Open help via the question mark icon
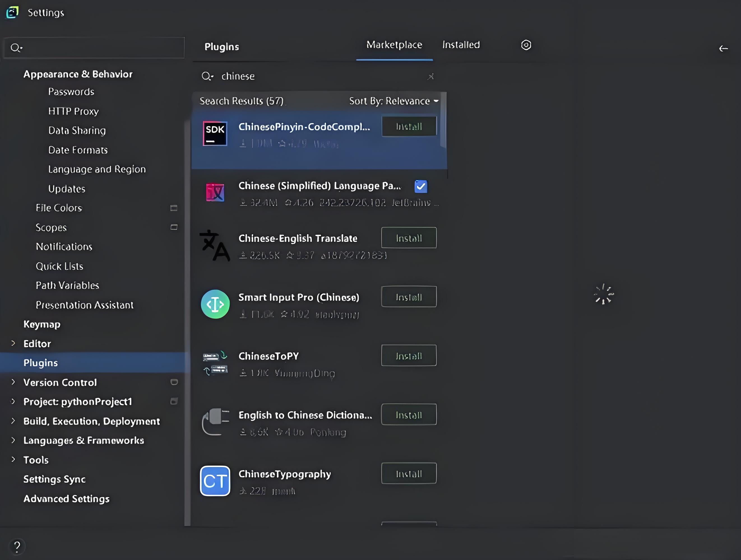The height and width of the screenshot is (560, 741). click(17, 546)
